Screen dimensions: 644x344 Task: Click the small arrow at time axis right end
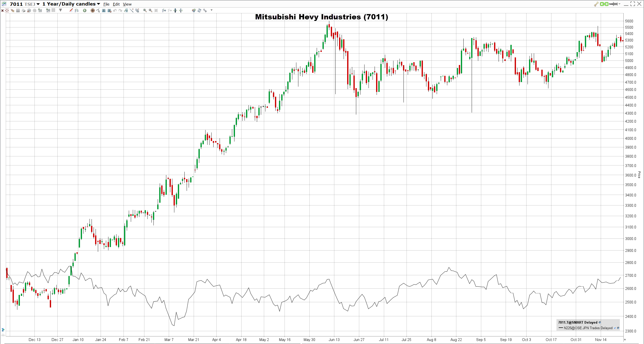click(625, 340)
